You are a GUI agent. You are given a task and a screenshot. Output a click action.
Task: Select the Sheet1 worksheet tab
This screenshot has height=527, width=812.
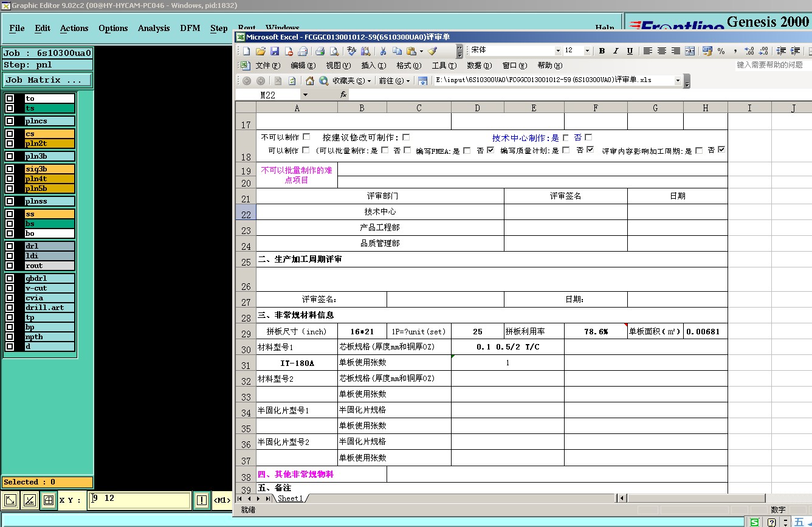coord(291,498)
